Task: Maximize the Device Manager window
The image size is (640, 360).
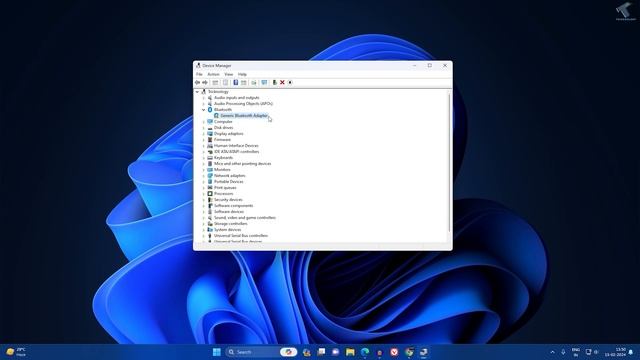Action: pyautogui.click(x=430, y=65)
